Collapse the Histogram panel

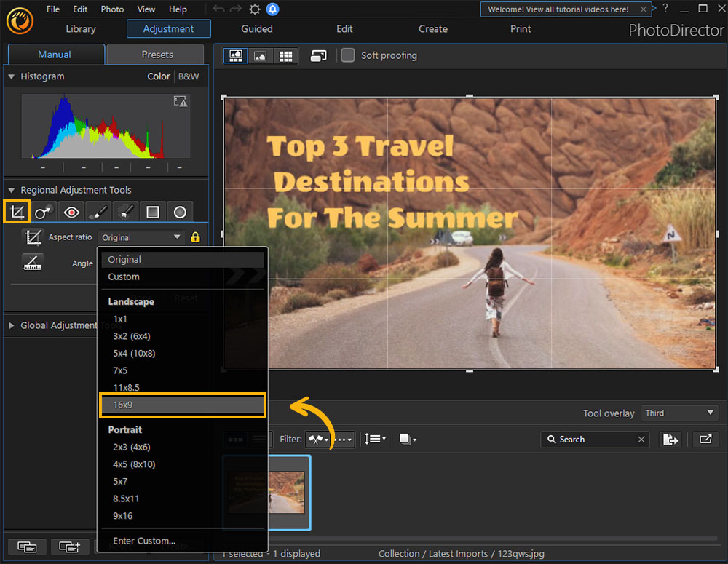point(11,76)
